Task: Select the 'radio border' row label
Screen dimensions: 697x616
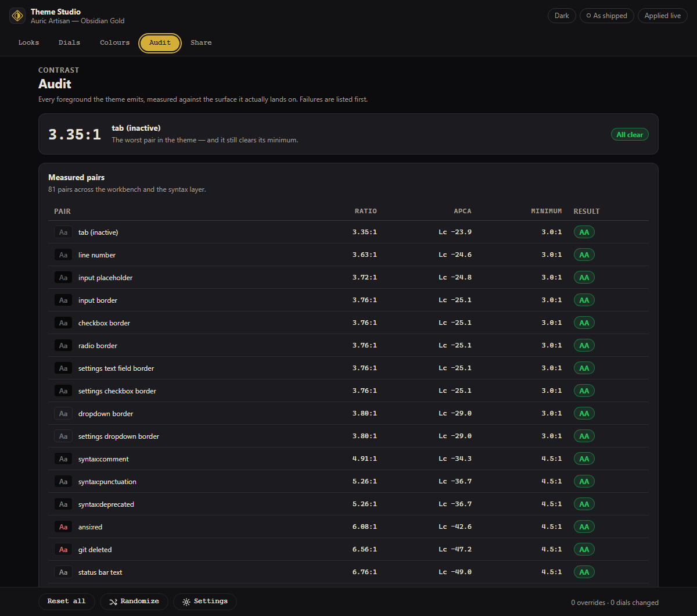Action: pyautogui.click(x=98, y=345)
